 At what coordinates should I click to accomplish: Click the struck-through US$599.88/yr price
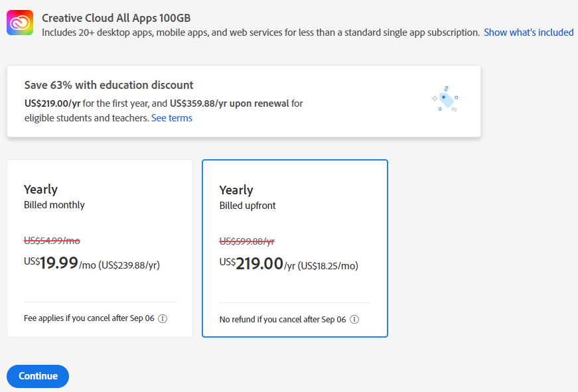(247, 241)
